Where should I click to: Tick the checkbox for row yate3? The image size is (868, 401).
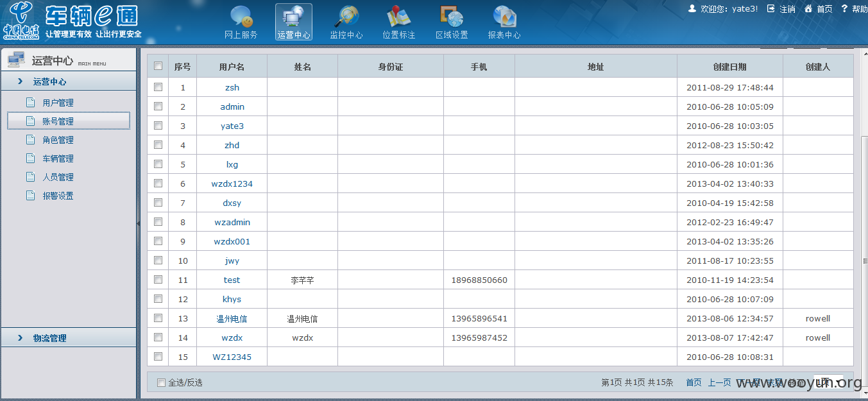(x=158, y=125)
